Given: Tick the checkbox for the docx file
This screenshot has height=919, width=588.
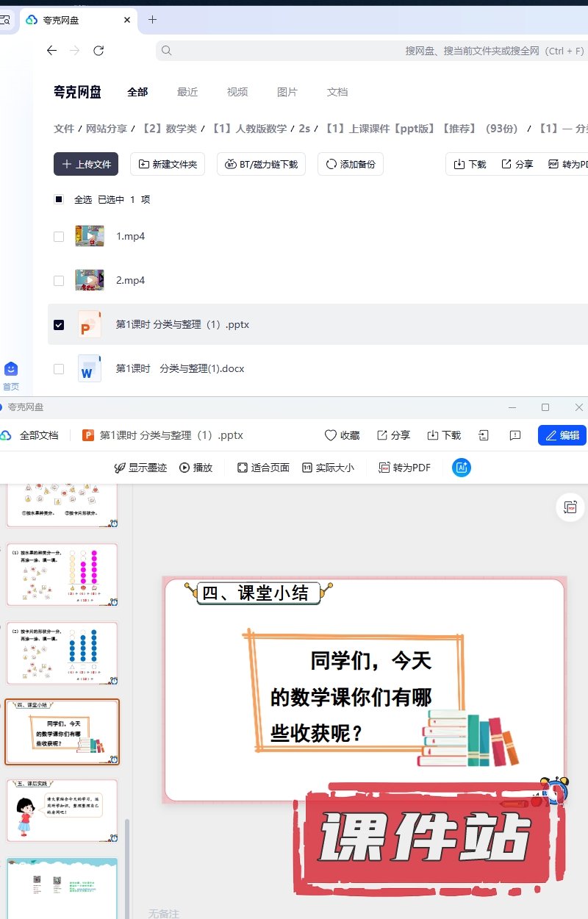Looking at the screenshot, I should [59, 369].
